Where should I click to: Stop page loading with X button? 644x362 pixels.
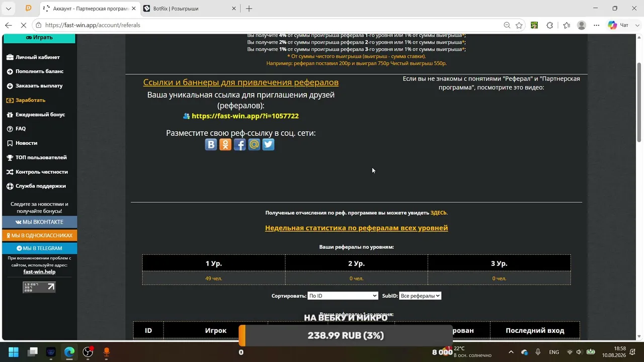pos(23,25)
